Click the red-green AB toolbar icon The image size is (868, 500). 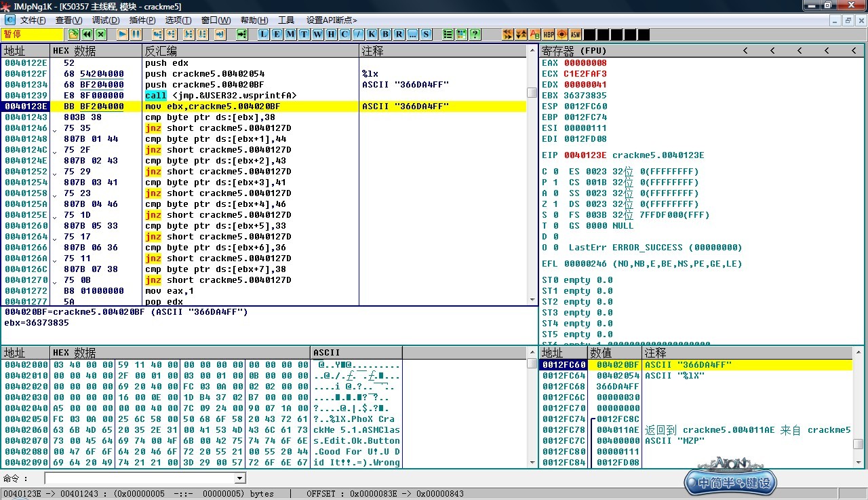click(535, 34)
